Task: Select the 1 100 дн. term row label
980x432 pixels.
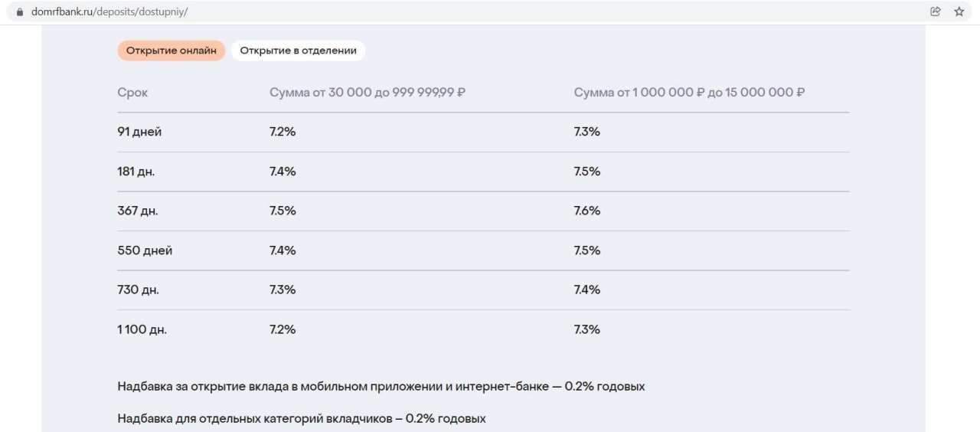Action: (142, 329)
